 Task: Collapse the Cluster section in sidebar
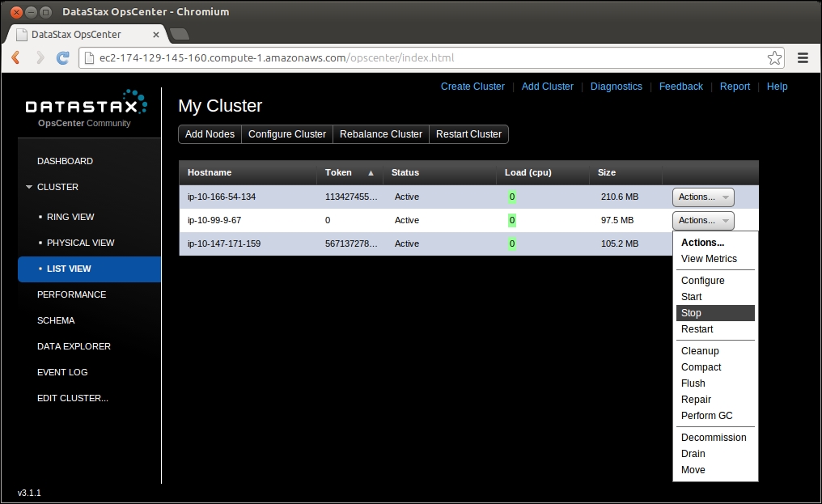(29, 187)
